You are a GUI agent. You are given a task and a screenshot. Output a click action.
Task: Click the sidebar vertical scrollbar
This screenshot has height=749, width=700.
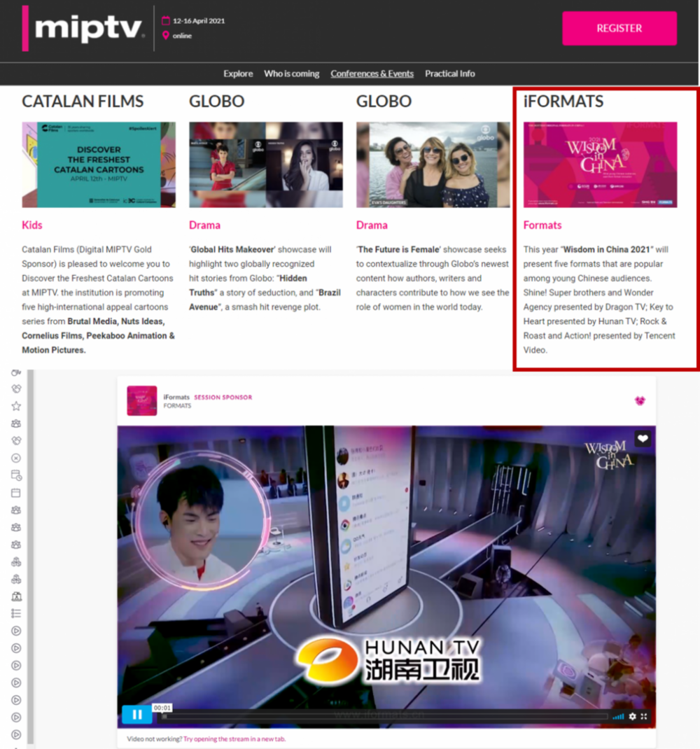tap(31, 556)
